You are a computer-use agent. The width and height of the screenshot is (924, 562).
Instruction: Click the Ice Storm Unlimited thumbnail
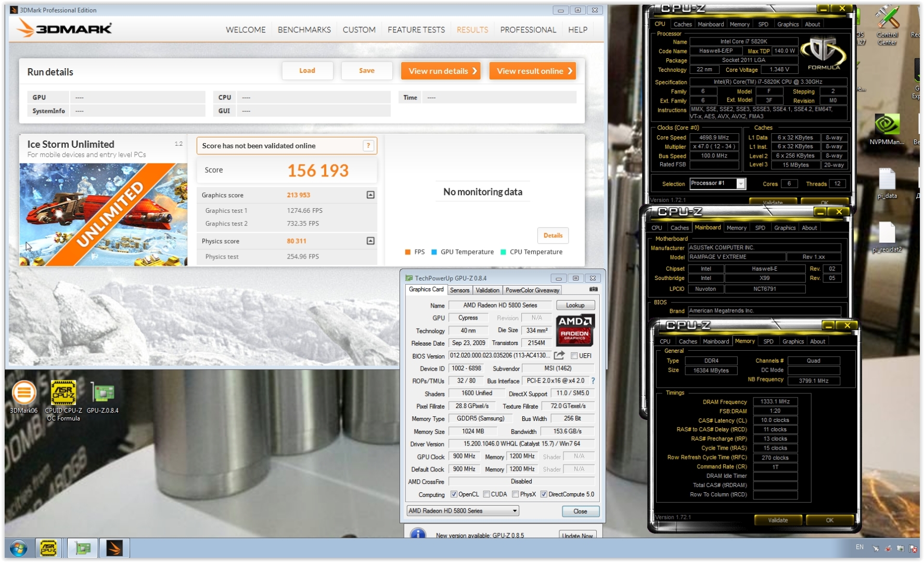tap(104, 214)
